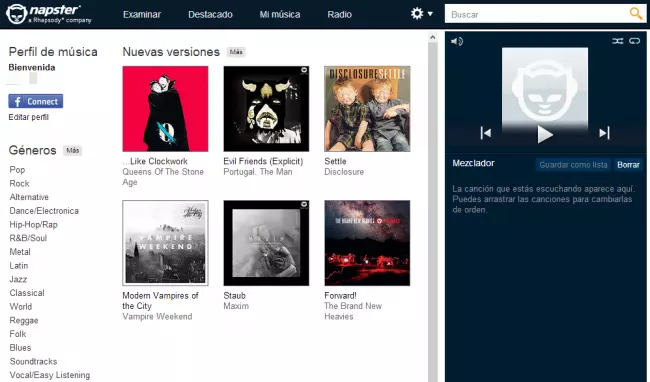Browse the Alternative genre
This screenshot has height=382, width=650.
pos(29,197)
